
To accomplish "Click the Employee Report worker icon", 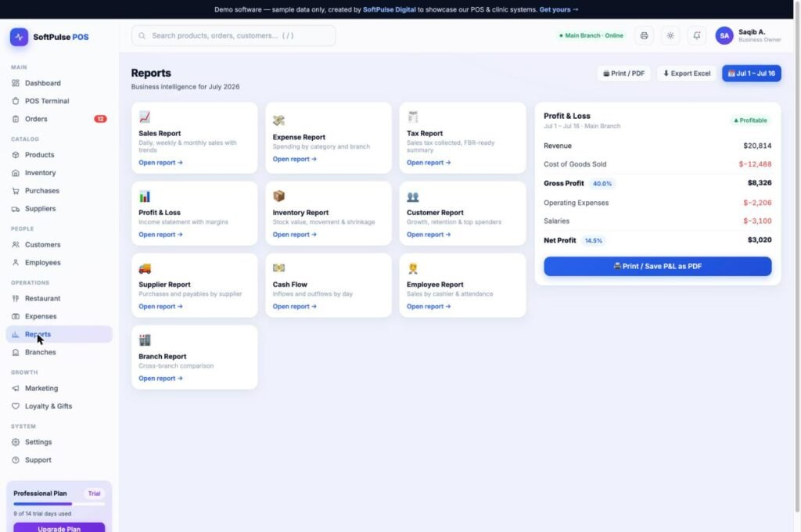I will pos(413,268).
